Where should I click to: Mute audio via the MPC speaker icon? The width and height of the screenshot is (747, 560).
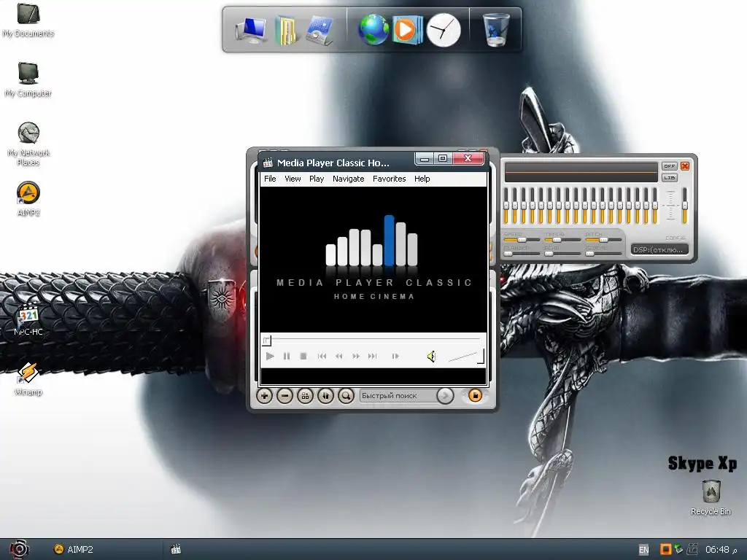431,356
